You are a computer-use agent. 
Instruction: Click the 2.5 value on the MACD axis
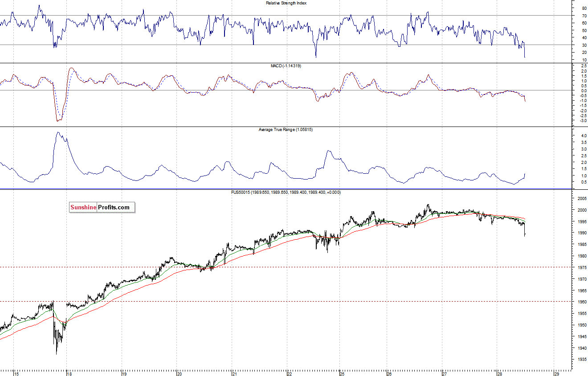coord(583,65)
